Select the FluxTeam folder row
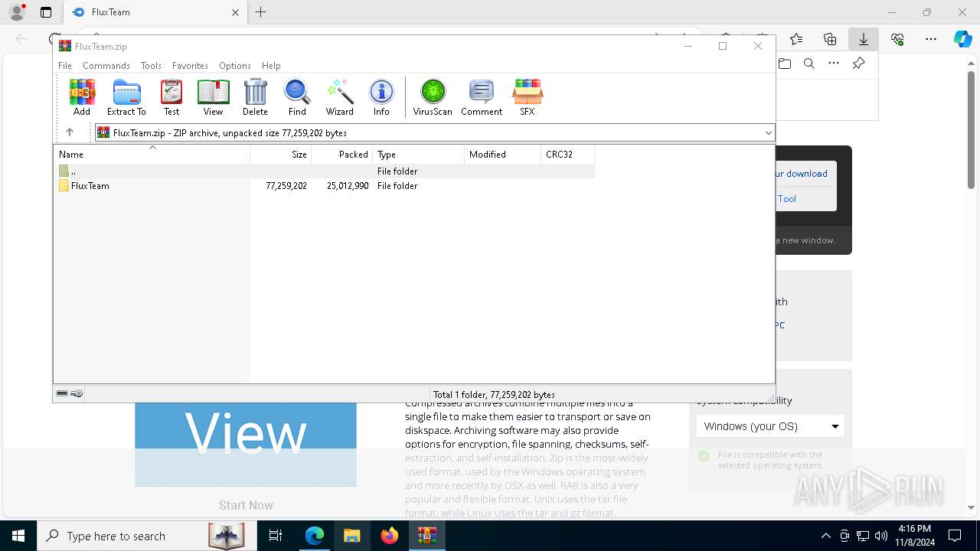The width and height of the screenshot is (980, 551). (324, 186)
